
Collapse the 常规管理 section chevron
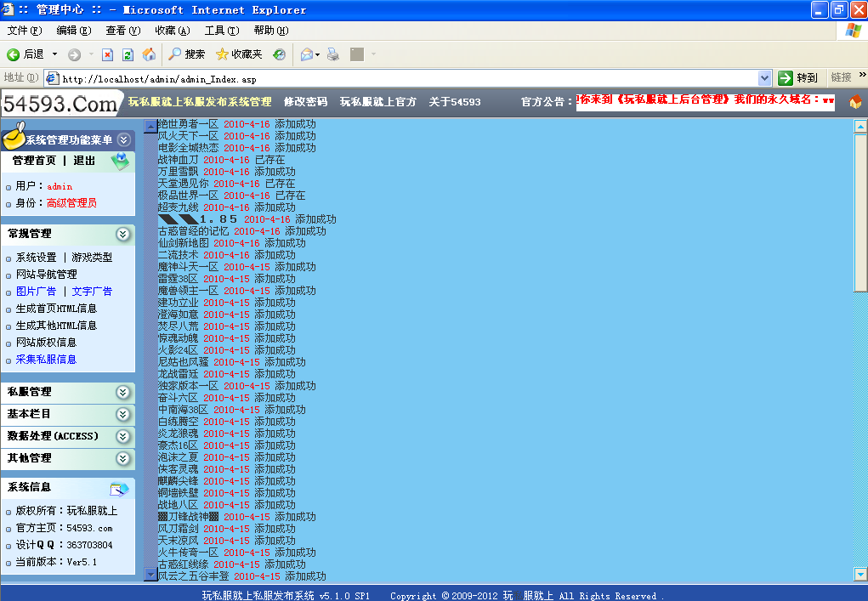[x=123, y=234]
